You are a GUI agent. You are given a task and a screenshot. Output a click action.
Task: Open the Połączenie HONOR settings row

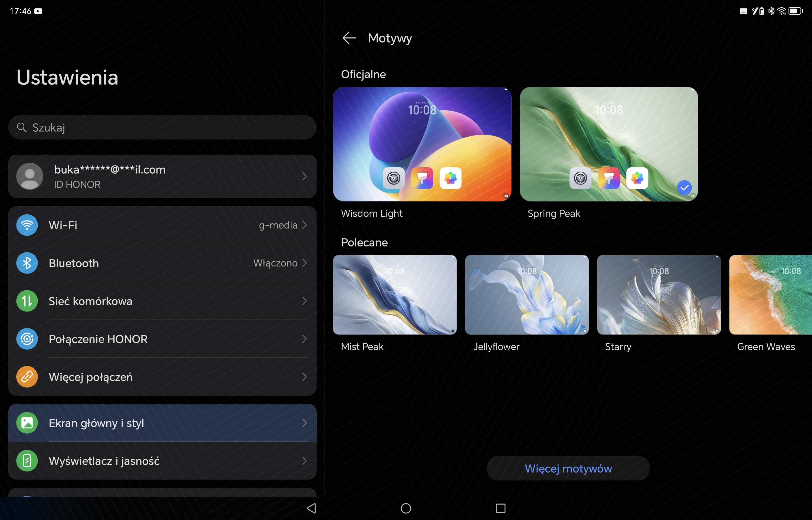coord(162,339)
